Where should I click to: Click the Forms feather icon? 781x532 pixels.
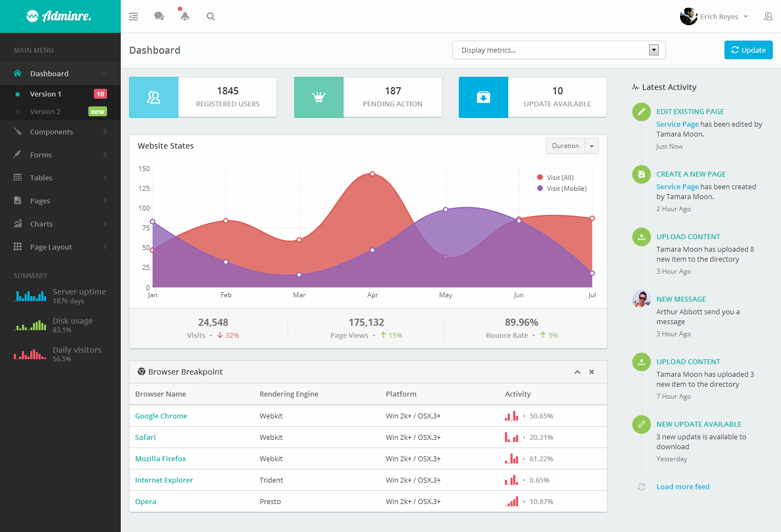pos(18,154)
